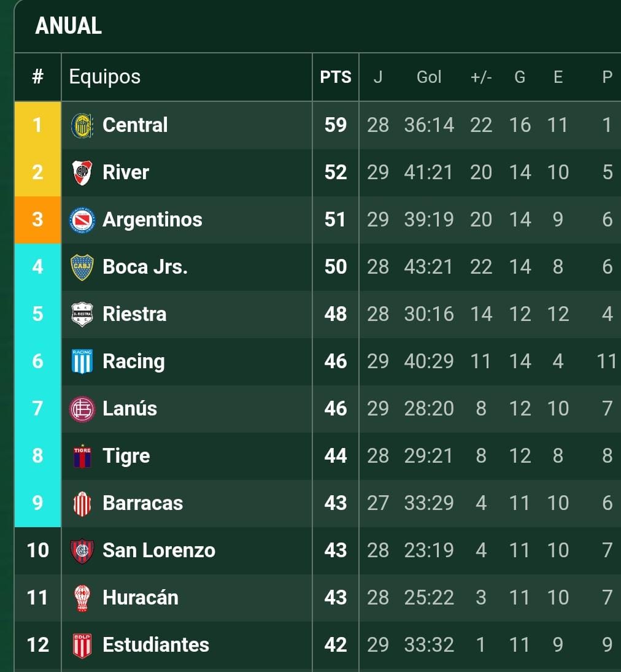
Task: Click the Racing club crest
Action: tap(82, 361)
